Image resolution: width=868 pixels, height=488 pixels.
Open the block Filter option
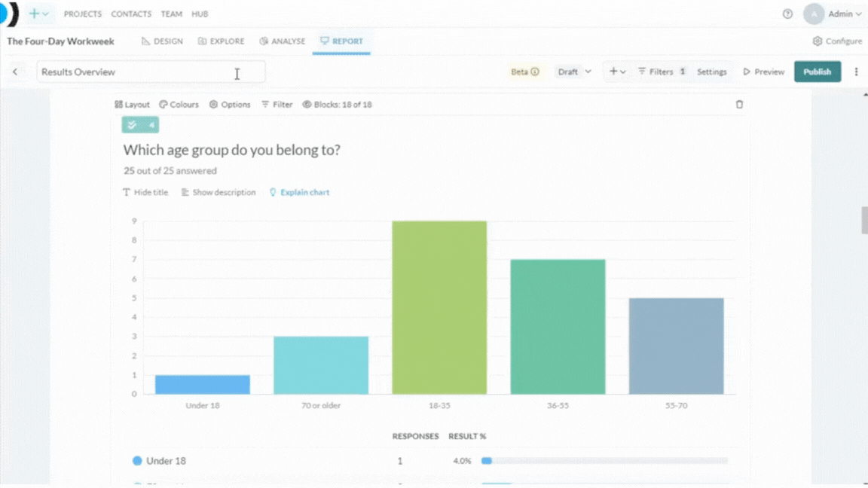click(277, 105)
